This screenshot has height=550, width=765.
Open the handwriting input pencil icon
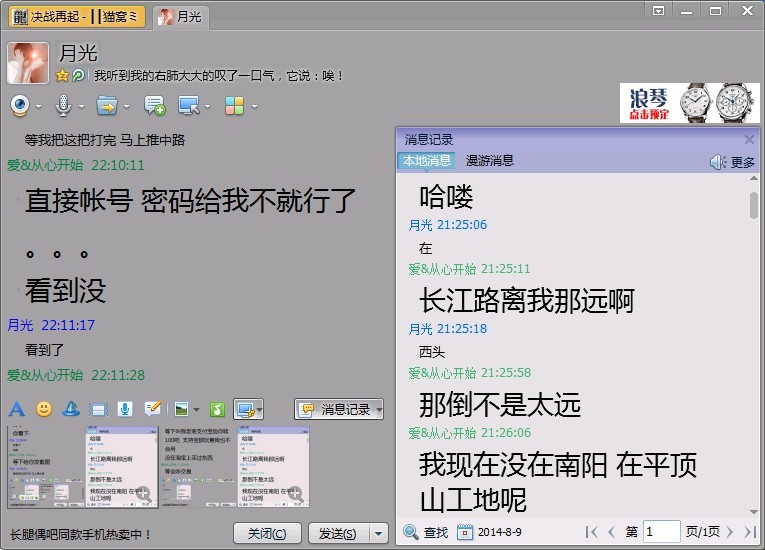pyautogui.click(x=153, y=409)
